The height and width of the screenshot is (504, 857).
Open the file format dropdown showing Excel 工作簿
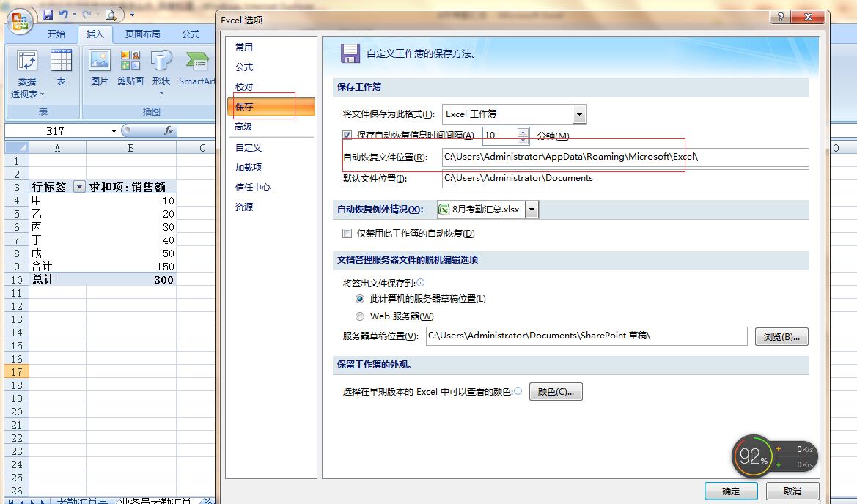pyautogui.click(x=579, y=114)
